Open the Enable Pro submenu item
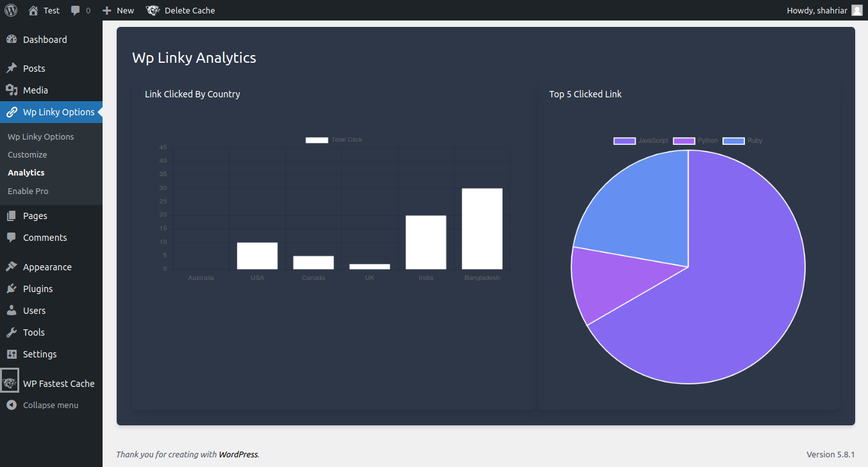Image resolution: width=868 pixels, height=467 pixels. (x=28, y=191)
